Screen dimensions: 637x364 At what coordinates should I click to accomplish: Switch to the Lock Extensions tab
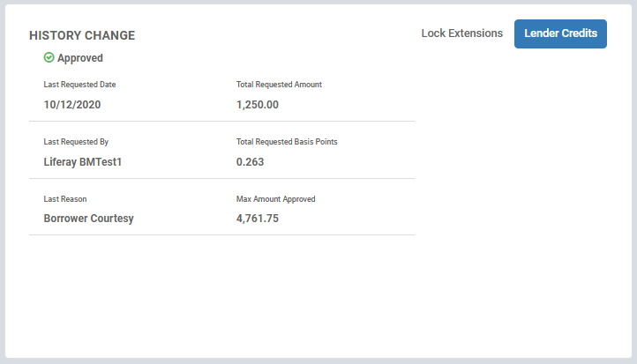[x=462, y=33]
